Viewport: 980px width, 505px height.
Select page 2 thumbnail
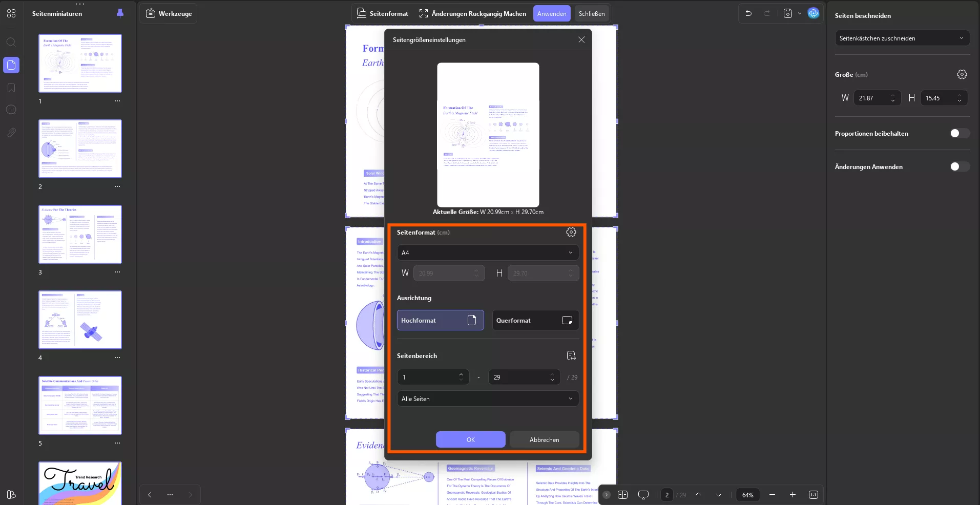coord(80,149)
